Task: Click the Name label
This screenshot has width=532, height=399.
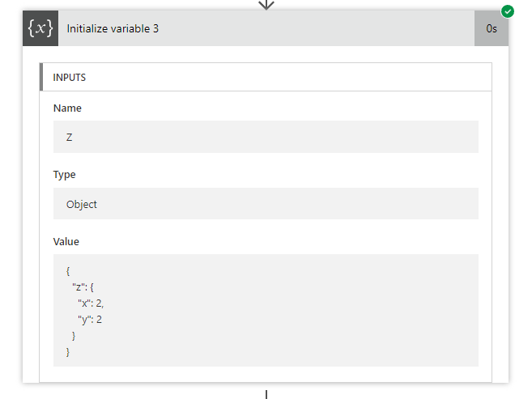Action: [x=67, y=108]
